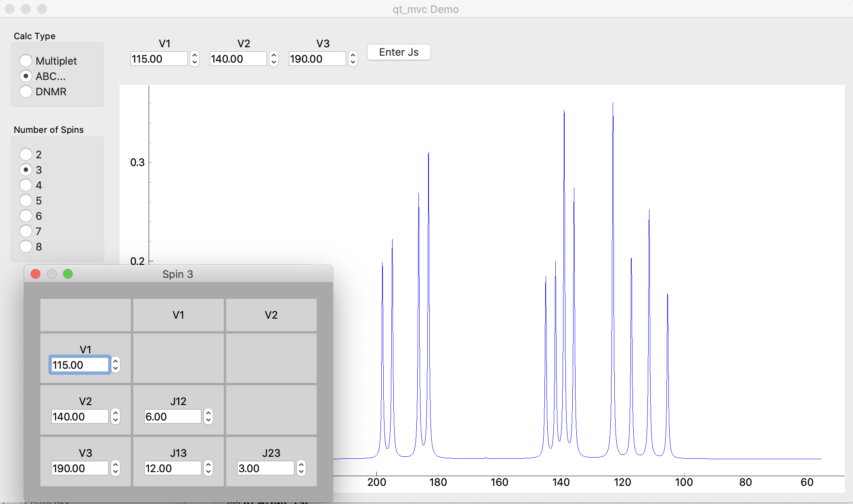Click the J13 stepper arrows
The width and height of the screenshot is (853, 504).
pos(208,468)
